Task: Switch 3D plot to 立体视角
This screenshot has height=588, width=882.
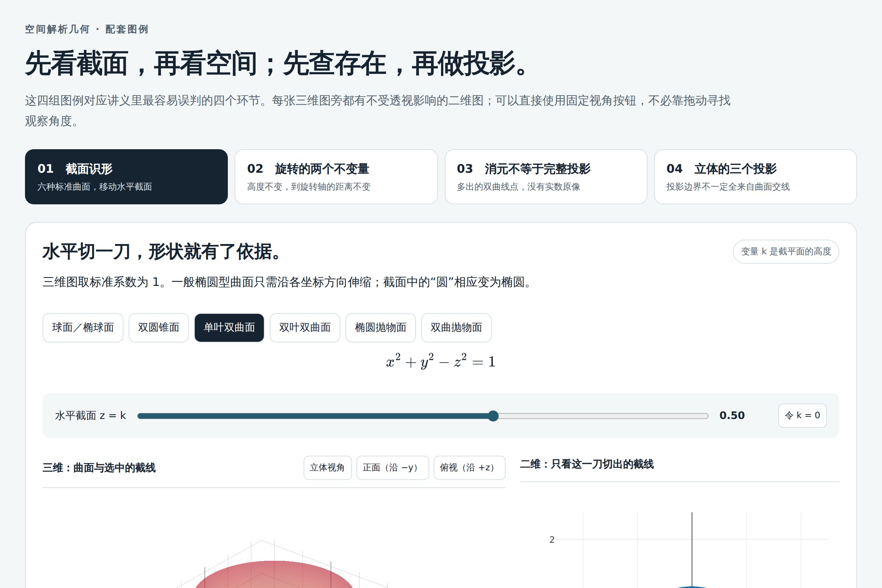Action: (327, 467)
